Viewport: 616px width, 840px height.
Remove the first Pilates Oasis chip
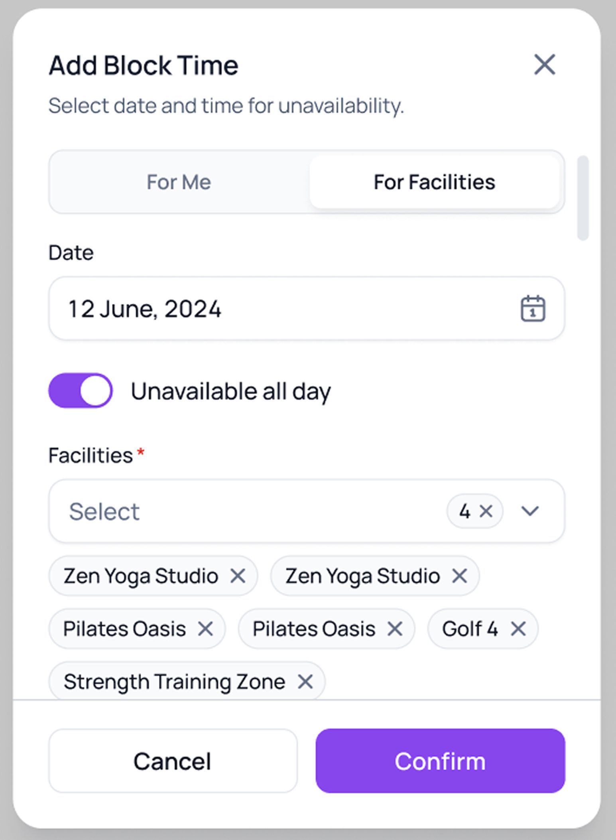click(x=205, y=629)
